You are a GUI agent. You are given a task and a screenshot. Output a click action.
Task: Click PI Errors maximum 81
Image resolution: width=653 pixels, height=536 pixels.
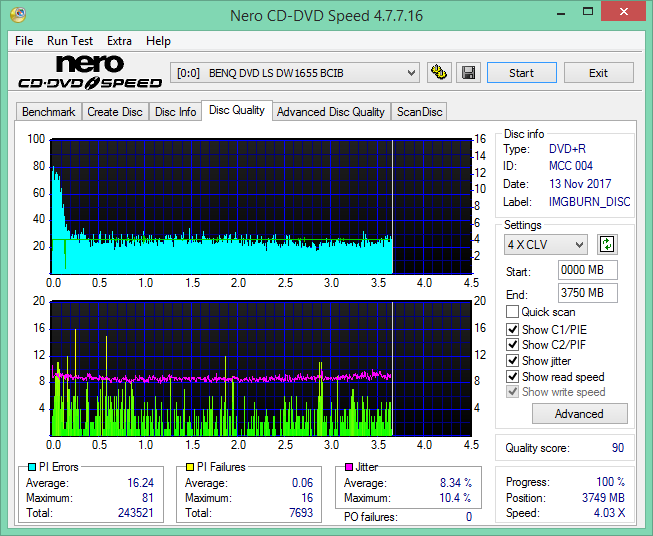coord(148,498)
